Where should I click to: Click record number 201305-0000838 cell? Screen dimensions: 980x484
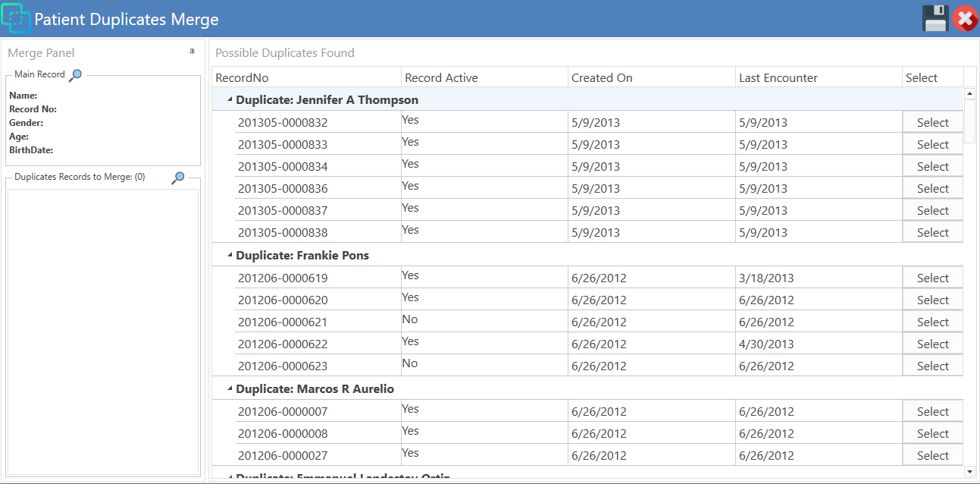(318, 232)
